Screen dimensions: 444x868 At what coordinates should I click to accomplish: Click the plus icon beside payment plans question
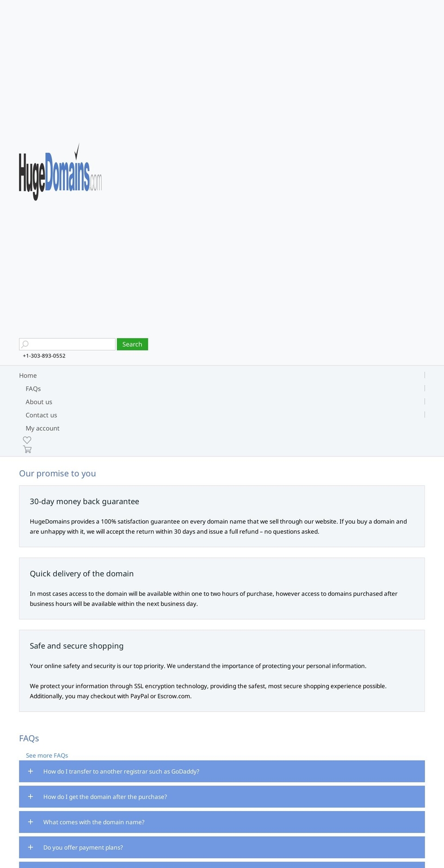[x=31, y=847]
